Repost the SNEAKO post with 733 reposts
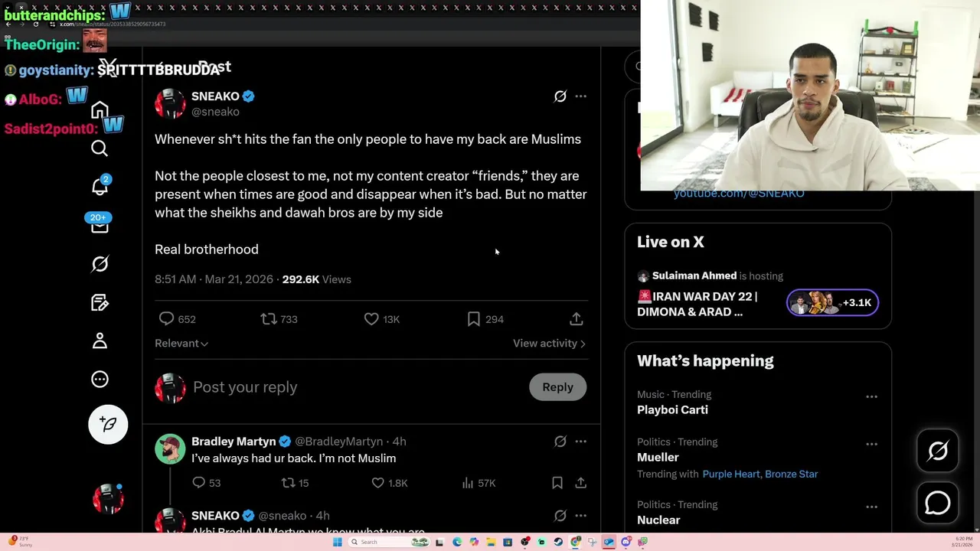Screen dimensions: 980x551 click(269, 319)
